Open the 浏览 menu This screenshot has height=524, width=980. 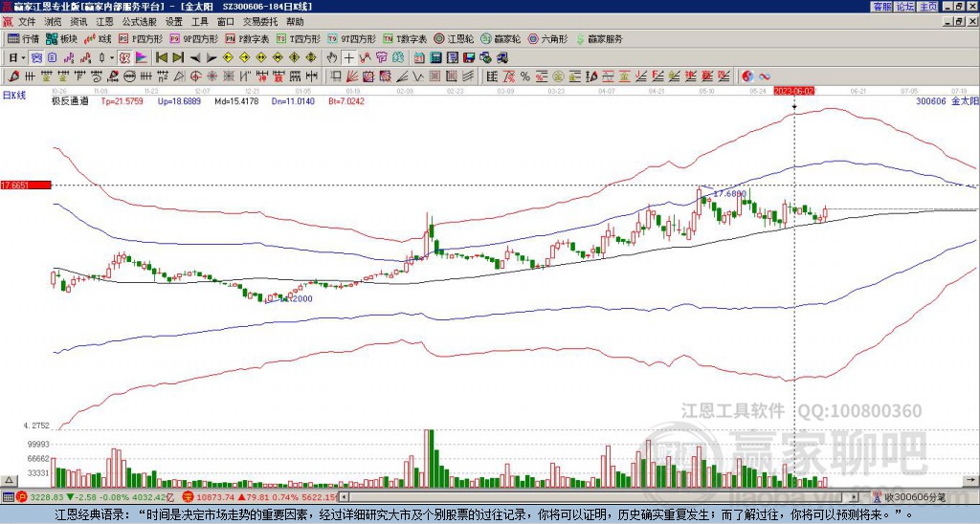(x=54, y=22)
